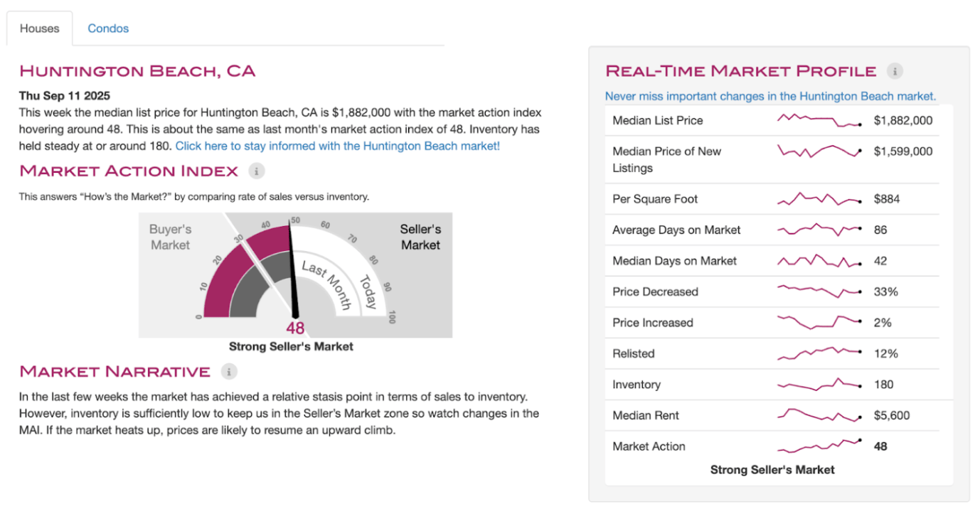Click the Median List Price sparkline chart

click(819, 120)
